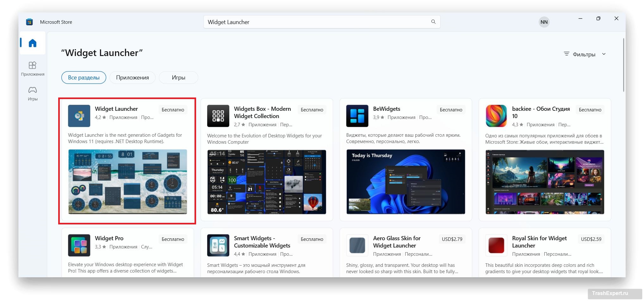Click the Royal Skin red app icon
644x301 pixels.
coord(496,245)
